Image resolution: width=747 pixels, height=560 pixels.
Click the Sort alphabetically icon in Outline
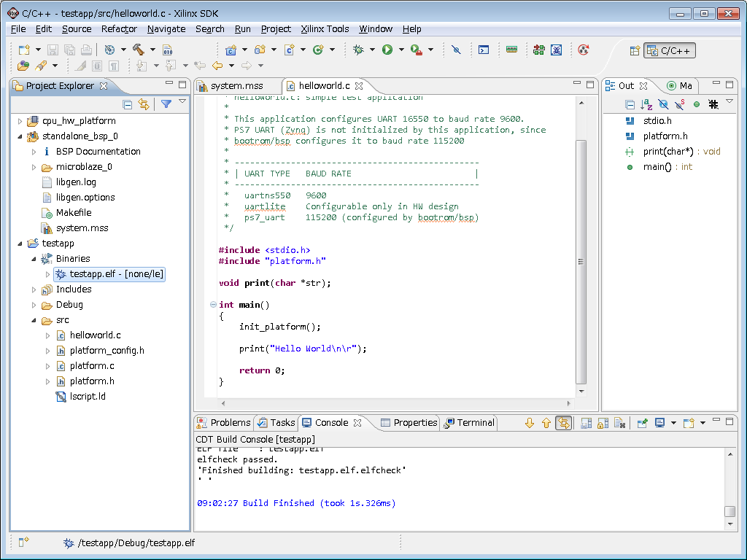[x=646, y=104]
